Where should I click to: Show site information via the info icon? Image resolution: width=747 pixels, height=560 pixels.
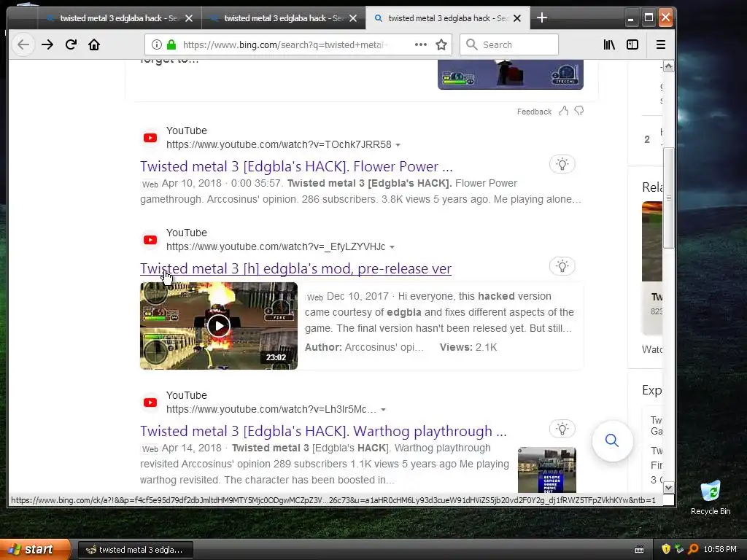pyautogui.click(x=156, y=44)
